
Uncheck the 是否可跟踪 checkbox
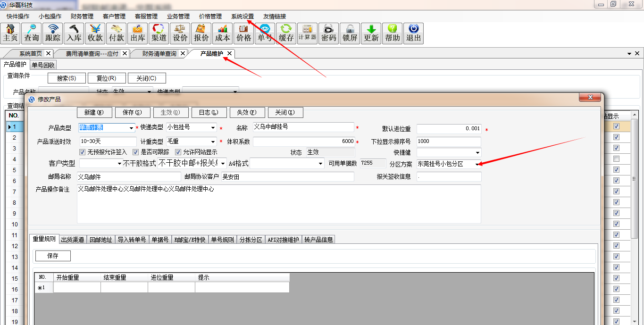pyautogui.click(x=136, y=152)
